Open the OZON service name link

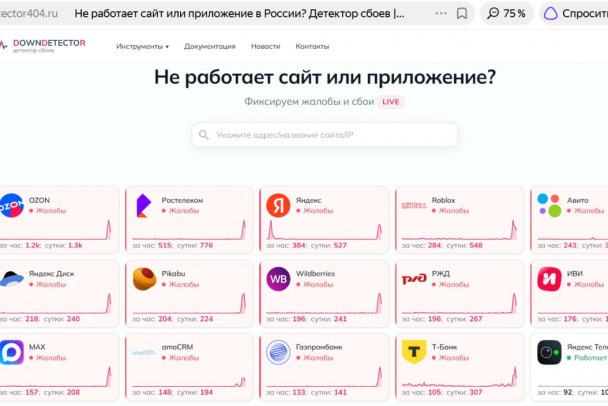pyautogui.click(x=39, y=200)
